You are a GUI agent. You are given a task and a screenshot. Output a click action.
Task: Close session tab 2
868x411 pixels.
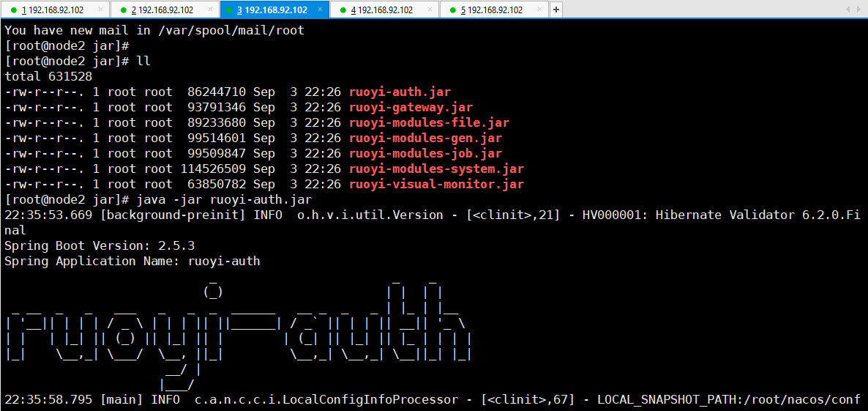coord(210,10)
